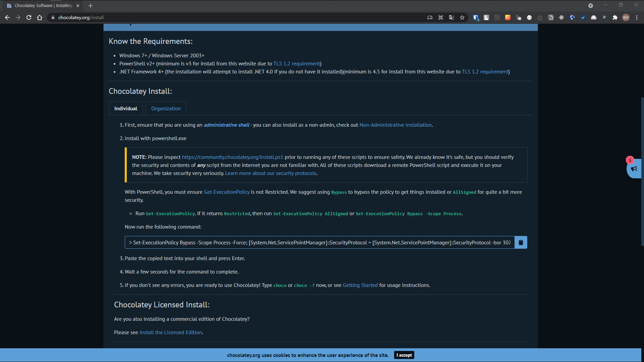The height and width of the screenshot is (362, 644).
Task: Click the 'Restricted' code text
Action: (x=237, y=214)
